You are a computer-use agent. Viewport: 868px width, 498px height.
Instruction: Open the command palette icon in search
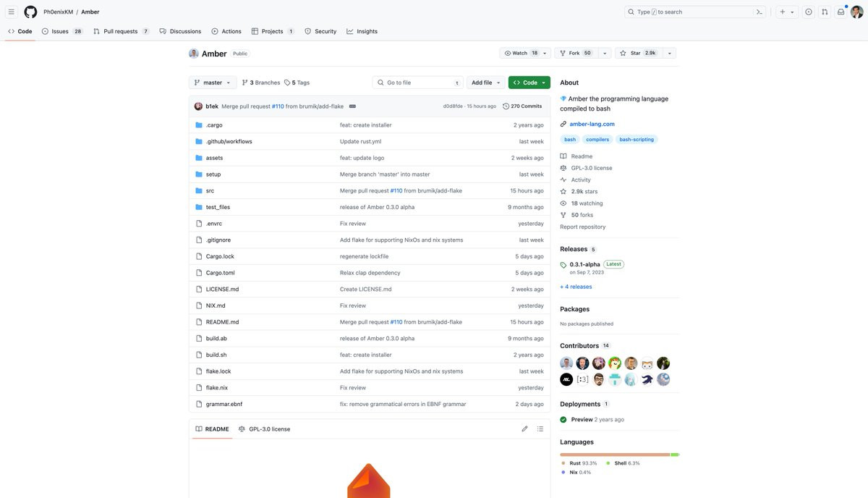click(759, 12)
